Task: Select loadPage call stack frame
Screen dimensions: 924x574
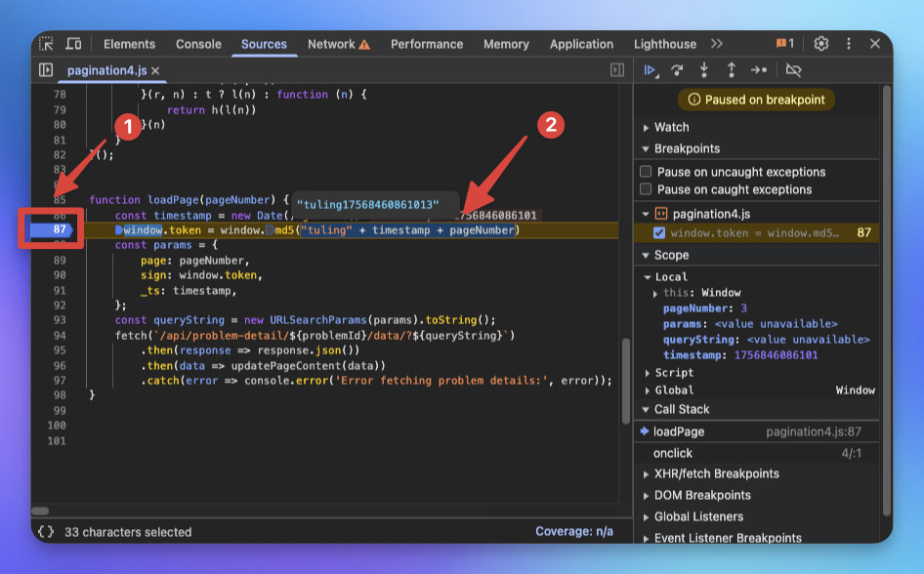Action: [x=757, y=431]
